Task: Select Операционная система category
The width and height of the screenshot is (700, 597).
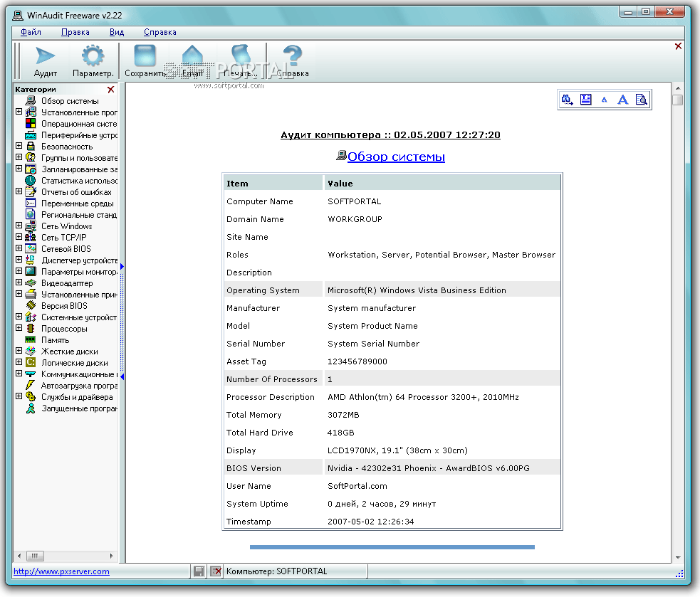Action: (79, 124)
